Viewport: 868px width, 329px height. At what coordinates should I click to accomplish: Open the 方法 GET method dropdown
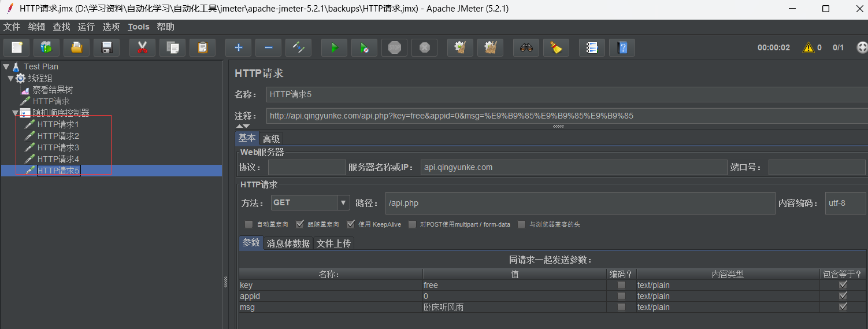coord(344,203)
